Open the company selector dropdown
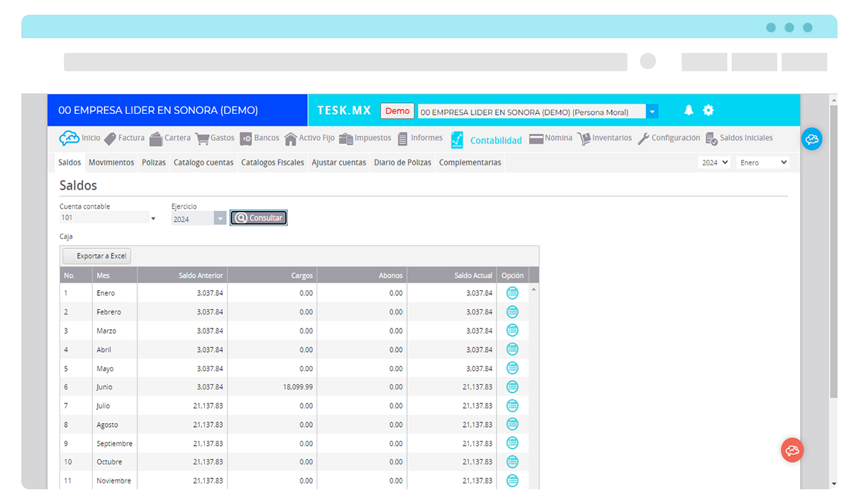The image size is (861, 504). click(652, 110)
